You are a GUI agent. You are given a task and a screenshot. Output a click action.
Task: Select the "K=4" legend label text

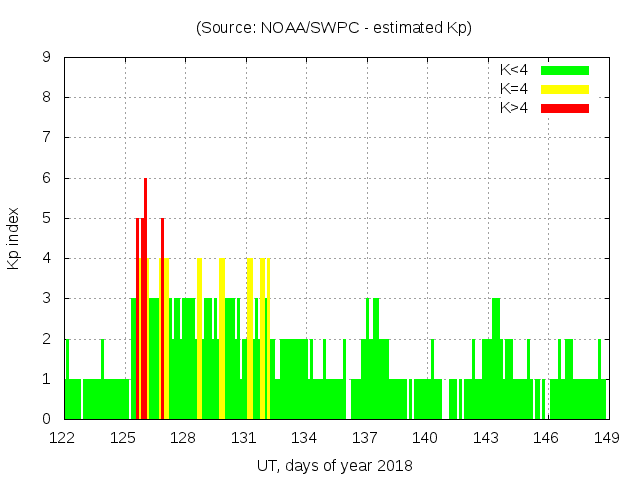click(514, 89)
